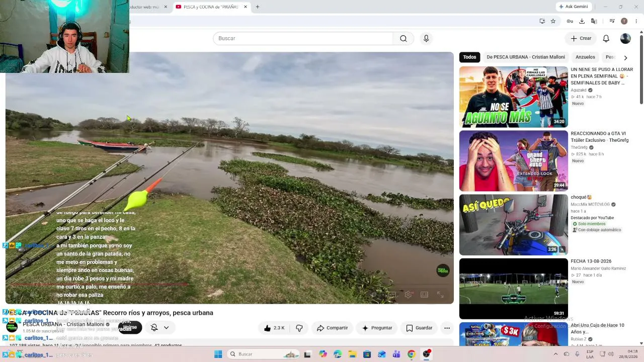Open the YouTube account avatar menu

click(x=625, y=39)
